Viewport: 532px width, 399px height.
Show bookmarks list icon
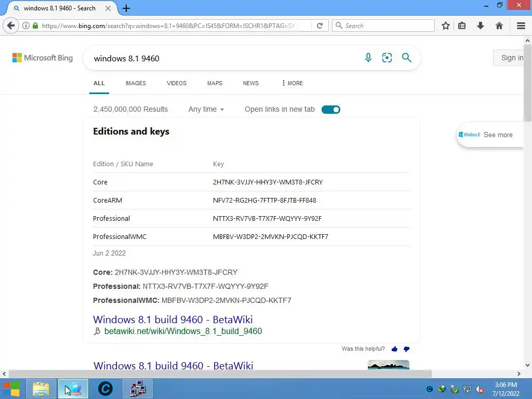click(x=462, y=25)
